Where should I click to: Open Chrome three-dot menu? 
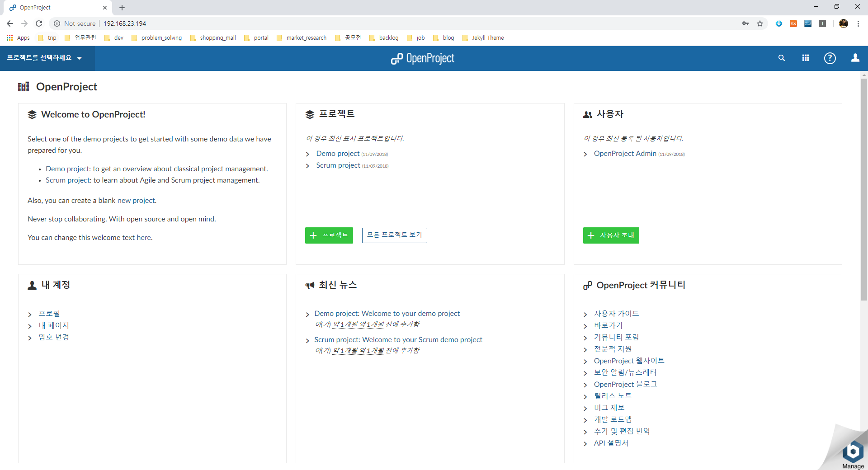858,23
